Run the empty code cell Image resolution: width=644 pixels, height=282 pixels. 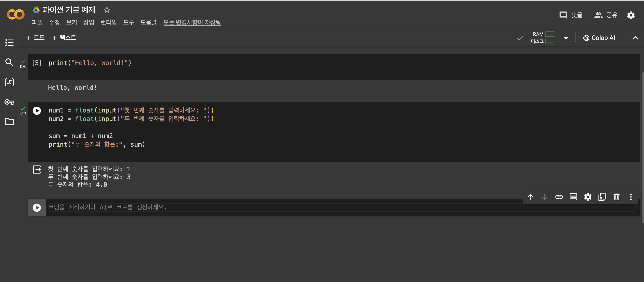[x=37, y=207]
